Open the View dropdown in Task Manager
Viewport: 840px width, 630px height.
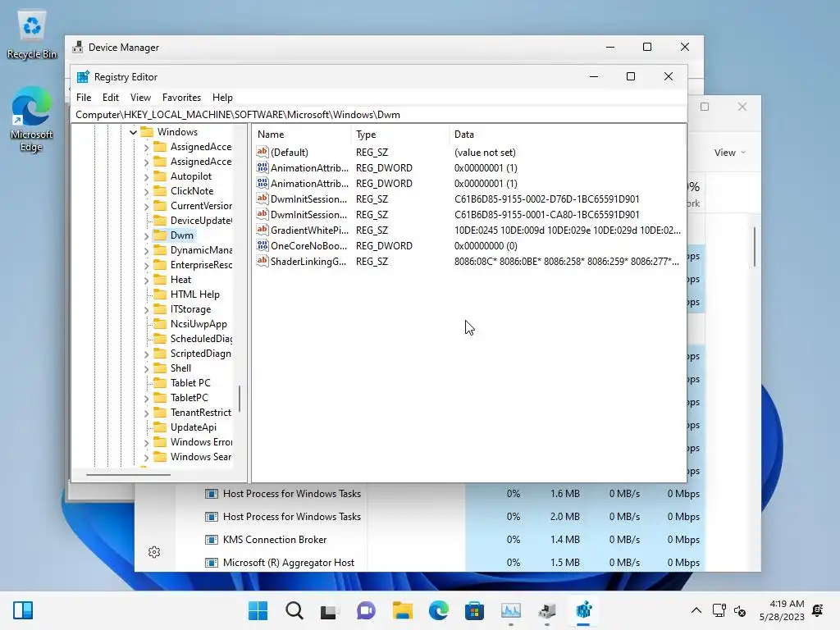[729, 153]
